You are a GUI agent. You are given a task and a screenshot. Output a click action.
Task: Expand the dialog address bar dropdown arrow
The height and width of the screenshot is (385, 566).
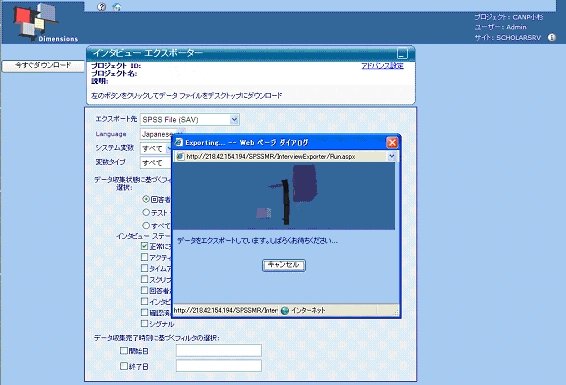tap(392, 156)
